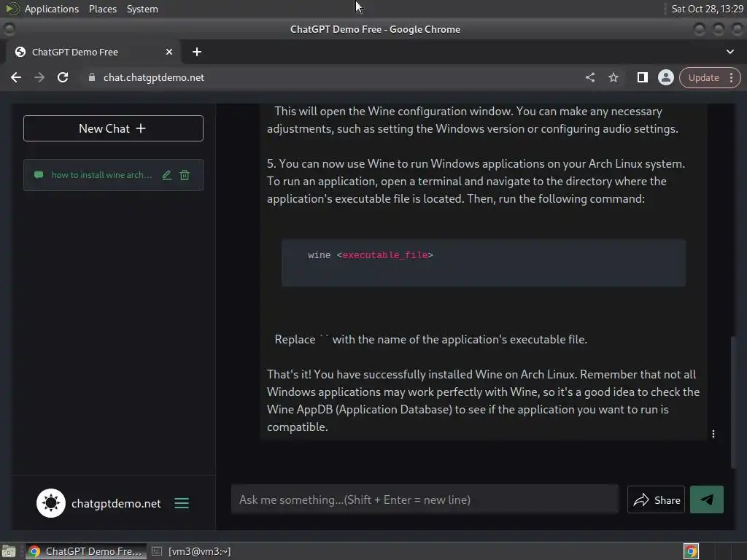747x560 pixels.
Task: Switch to the ChatGPT Demo taskbar entry
Action: pyautogui.click(x=86, y=551)
